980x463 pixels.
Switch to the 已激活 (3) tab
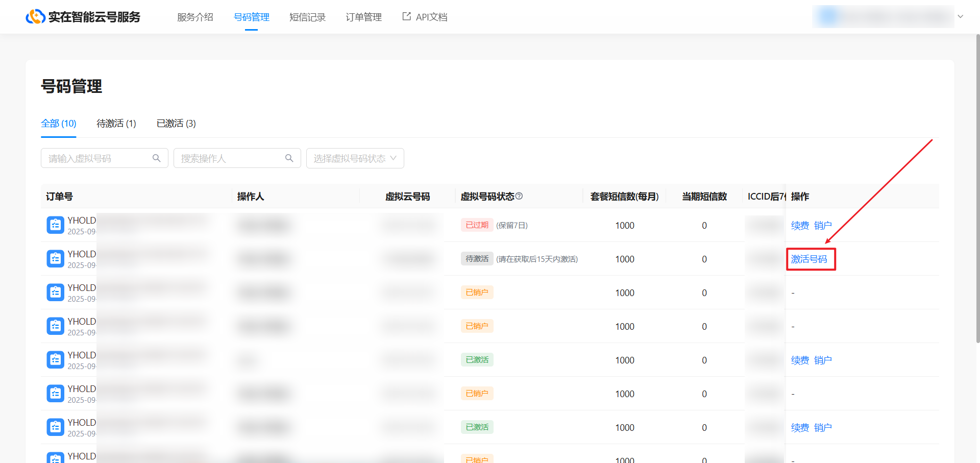tap(176, 124)
